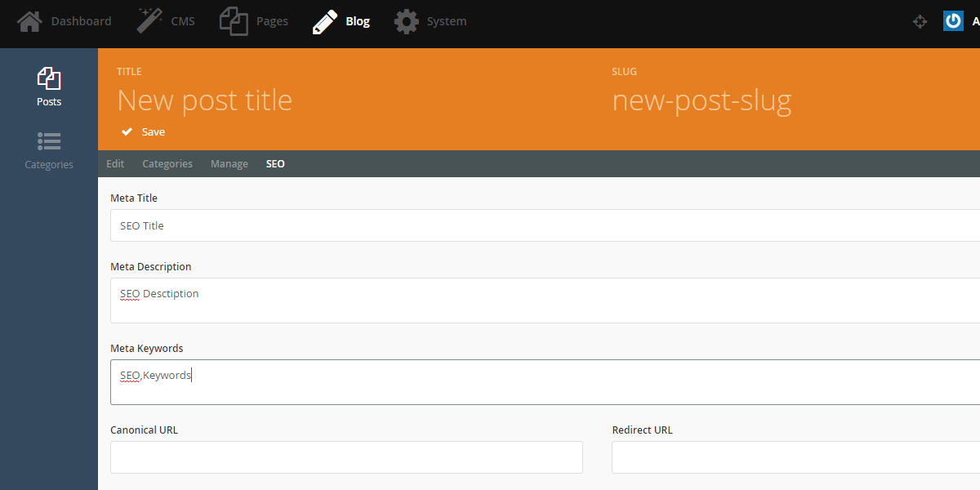The height and width of the screenshot is (490, 980).
Task: Click the Categories sidebar label
Action: coord(49,165)
